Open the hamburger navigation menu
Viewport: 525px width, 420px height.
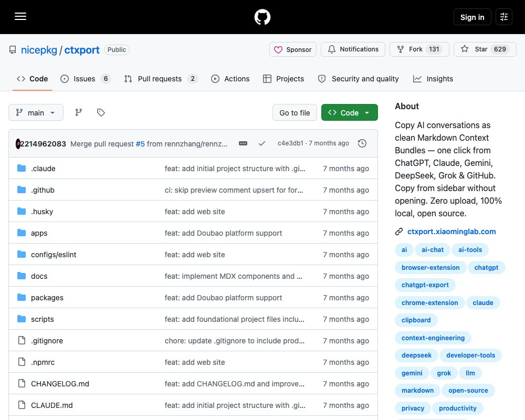tap(20, 16)
